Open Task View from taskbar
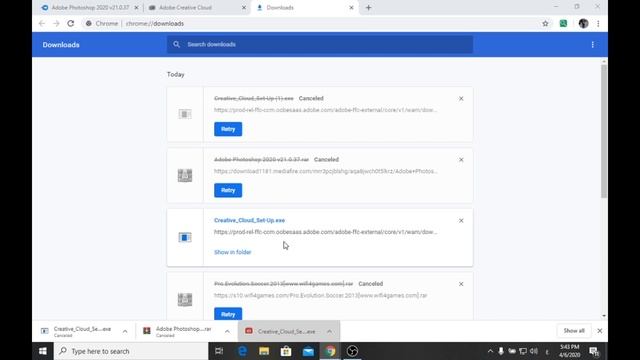The image size is (640, 360). point(219,351)
